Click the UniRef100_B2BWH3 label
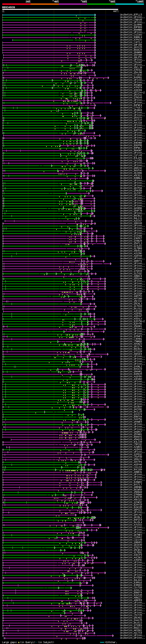This screenshot has height=644, width=146. point(131,482)
